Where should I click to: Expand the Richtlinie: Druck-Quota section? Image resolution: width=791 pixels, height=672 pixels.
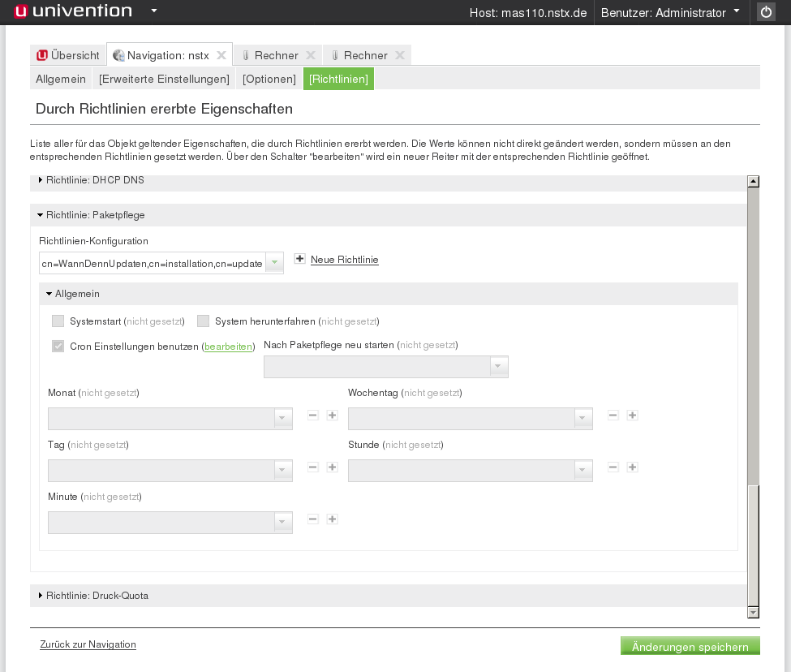[97, 596]
